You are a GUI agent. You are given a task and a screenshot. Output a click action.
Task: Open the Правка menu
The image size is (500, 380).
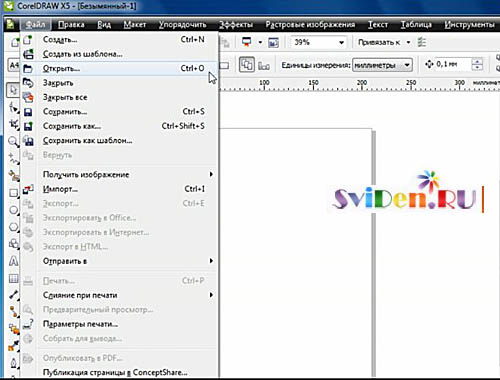pyautogui.click(x=71, y=25)
